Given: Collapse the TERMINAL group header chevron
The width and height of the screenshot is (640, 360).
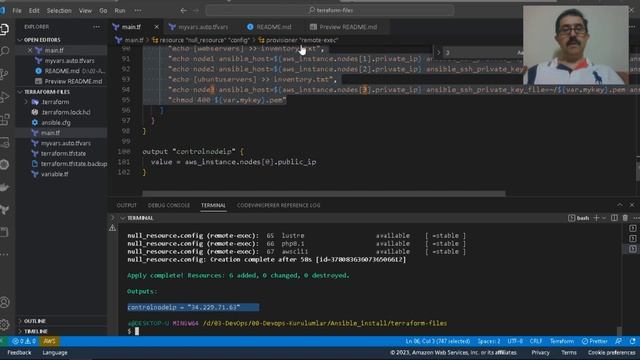Looking at the screenshot, I should pos(122,218).
